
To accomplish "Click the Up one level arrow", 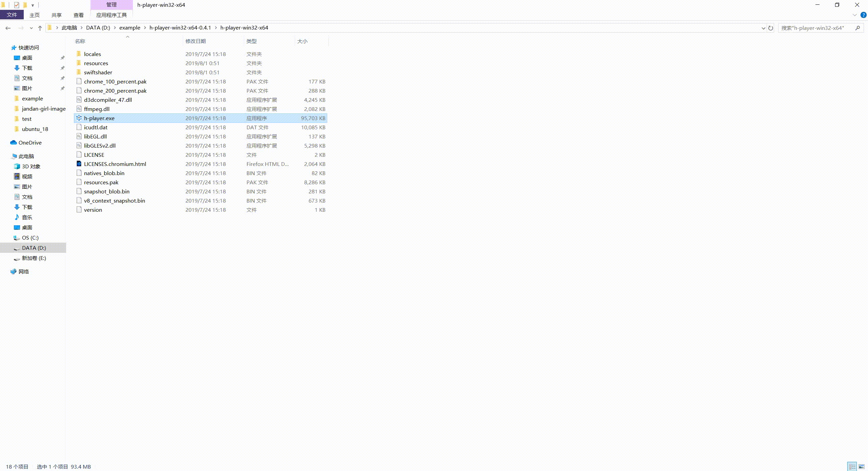I will tap(40, 28).
